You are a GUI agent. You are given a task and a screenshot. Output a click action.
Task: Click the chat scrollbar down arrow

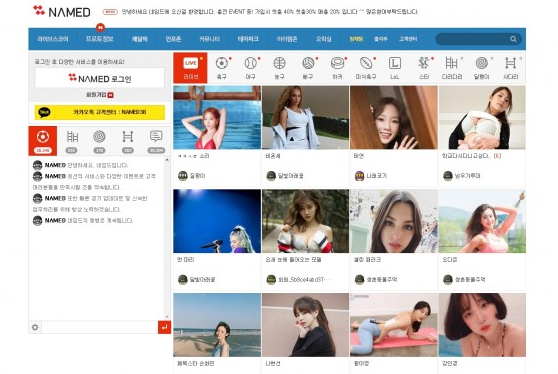pos(167,317)
